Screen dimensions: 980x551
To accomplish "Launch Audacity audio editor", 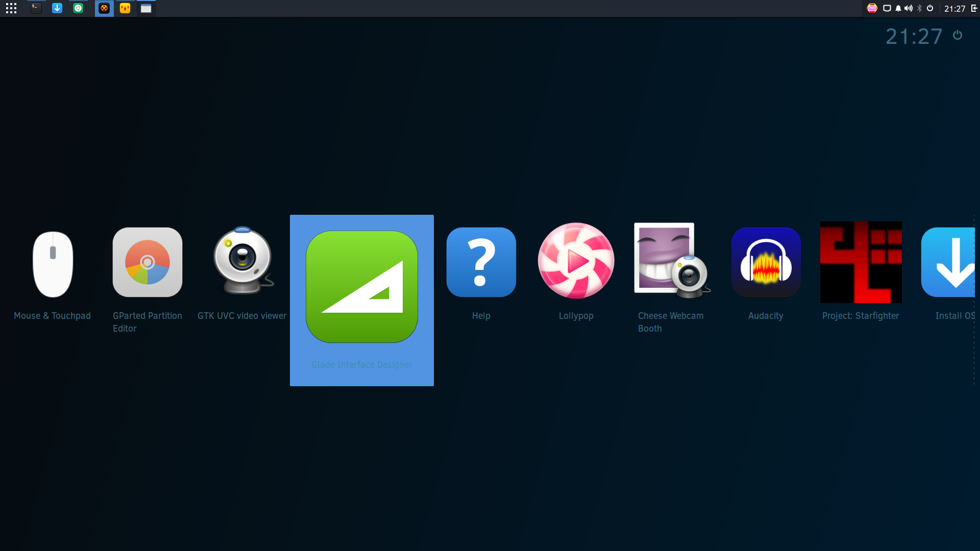I will click(766, 262).
